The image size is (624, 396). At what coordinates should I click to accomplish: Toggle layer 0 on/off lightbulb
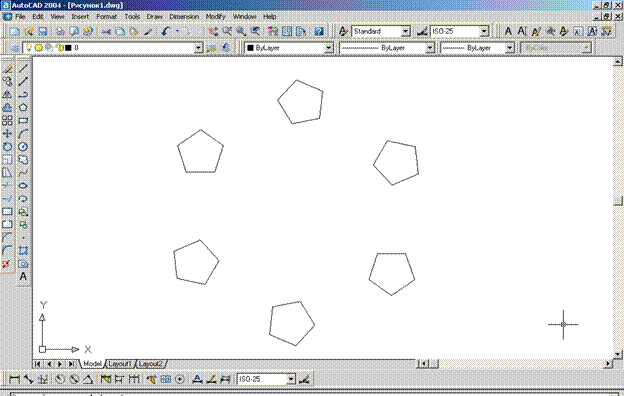(29, 47)
